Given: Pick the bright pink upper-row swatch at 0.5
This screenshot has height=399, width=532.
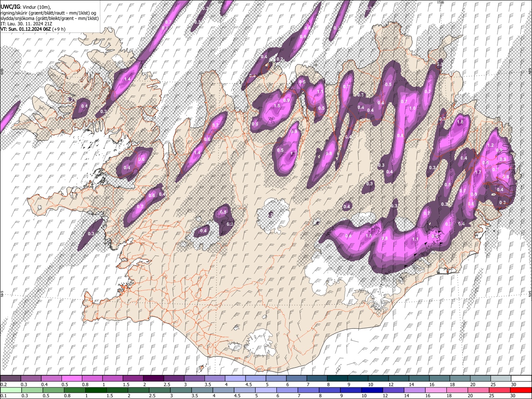Looking at the screenshot, I should tap(71, 378).
